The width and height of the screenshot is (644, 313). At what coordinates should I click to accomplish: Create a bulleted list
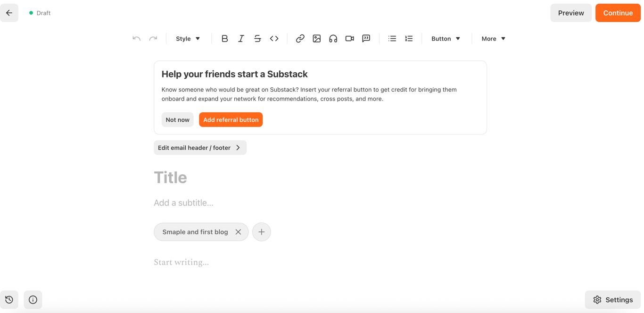(x=392, y=39)
